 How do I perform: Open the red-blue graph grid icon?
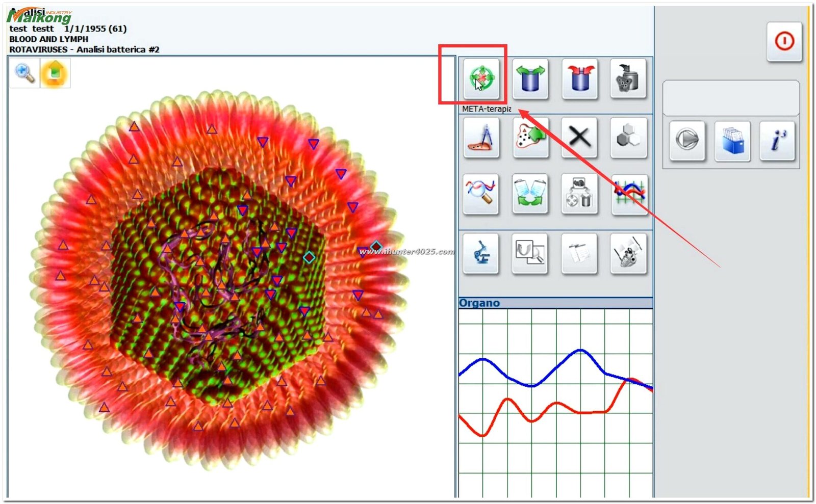[629, 194]
